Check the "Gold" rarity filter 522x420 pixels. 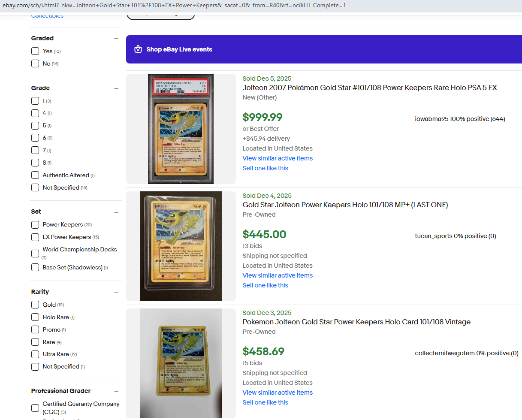[35, 305]
